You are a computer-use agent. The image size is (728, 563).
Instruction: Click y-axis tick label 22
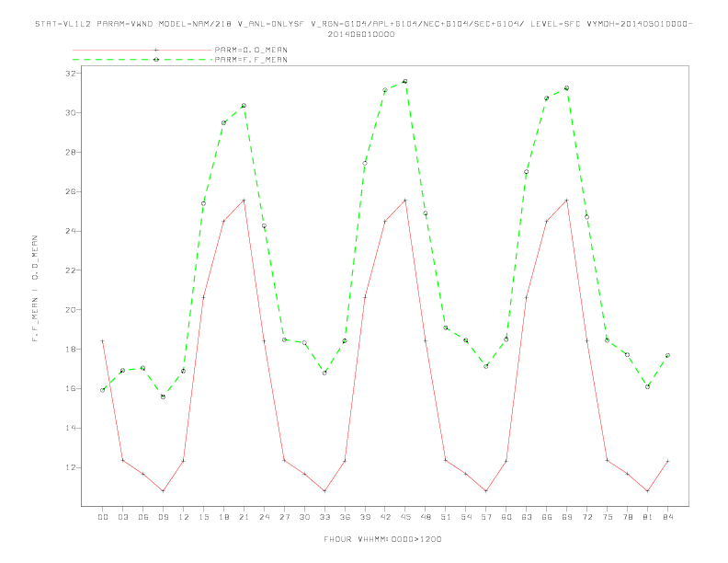(71, 270)
